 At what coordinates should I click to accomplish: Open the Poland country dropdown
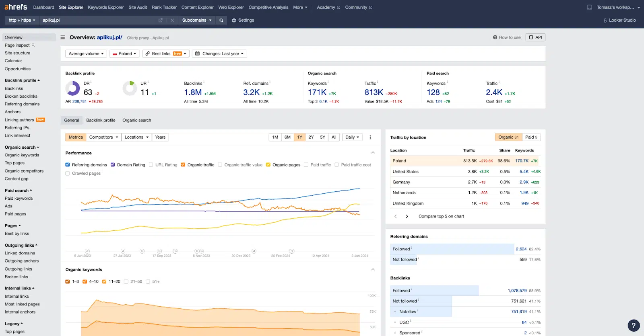pos(124,53)
